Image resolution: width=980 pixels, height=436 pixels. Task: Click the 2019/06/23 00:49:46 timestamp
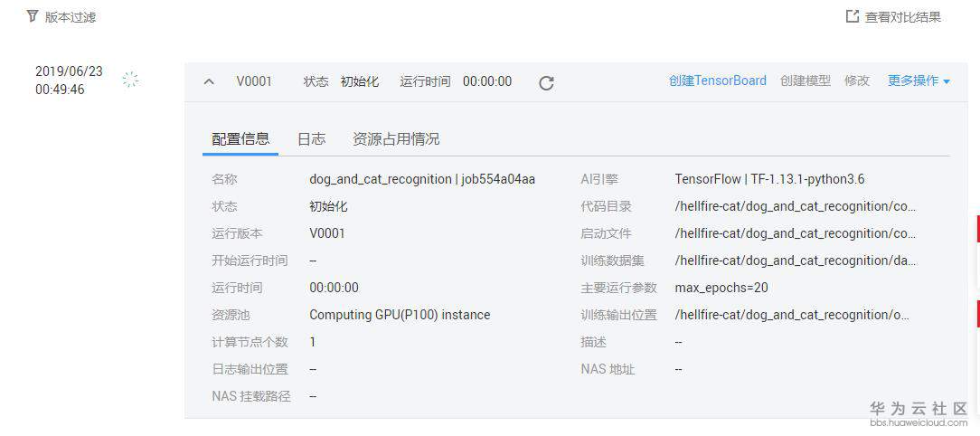coord(69,81)
